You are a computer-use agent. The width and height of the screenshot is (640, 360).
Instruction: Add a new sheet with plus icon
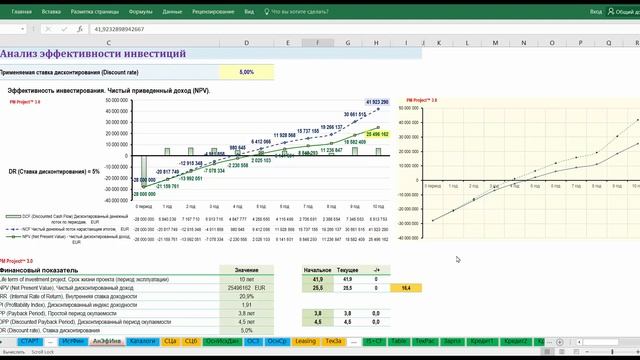[x=560, y=342]
